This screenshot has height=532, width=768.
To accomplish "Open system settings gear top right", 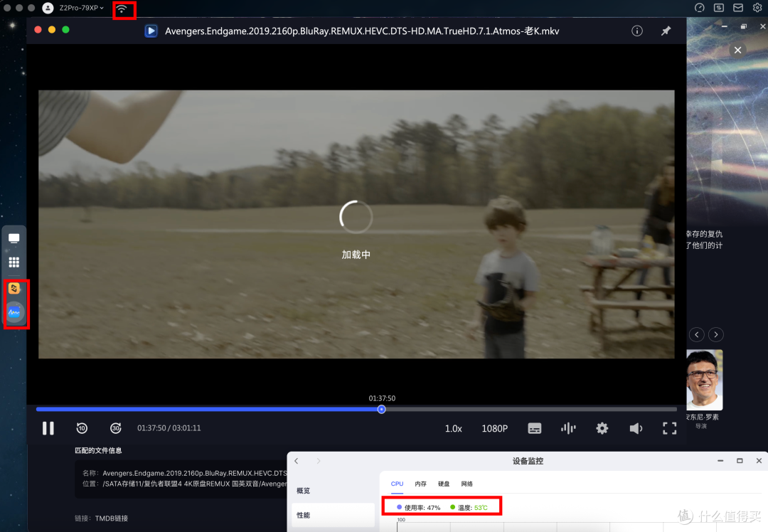I will click(x=757, y=8).
